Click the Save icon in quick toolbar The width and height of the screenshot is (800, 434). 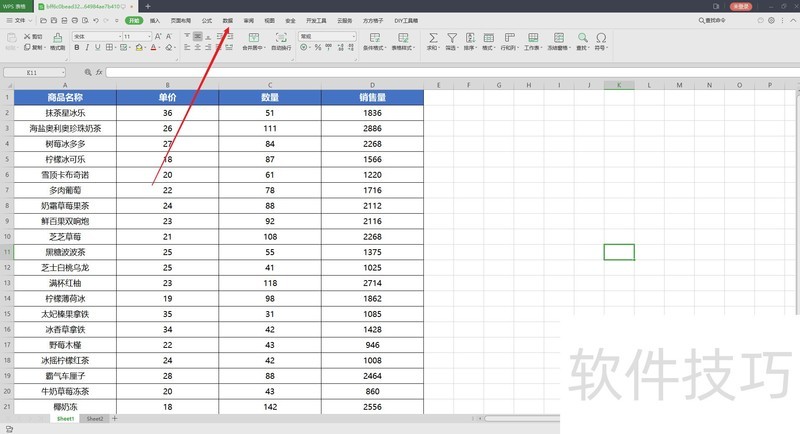[54, 20]
